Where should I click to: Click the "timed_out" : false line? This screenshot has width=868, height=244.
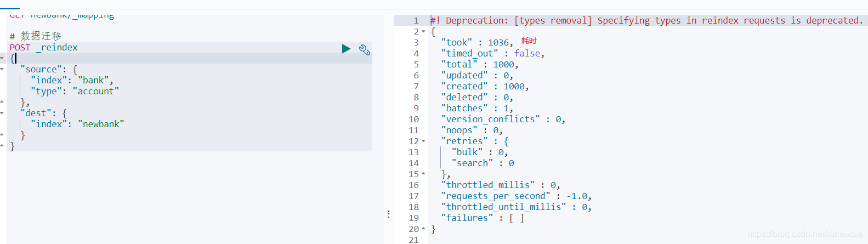(493, 53)
